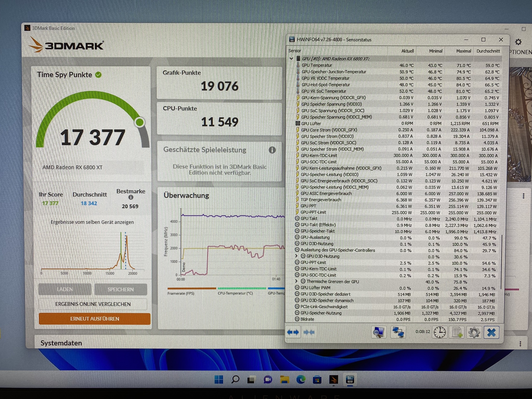Expand Thermische Grenzen der GPU subgroup
This screenshot has width=532, height=399.
[296, 281]
